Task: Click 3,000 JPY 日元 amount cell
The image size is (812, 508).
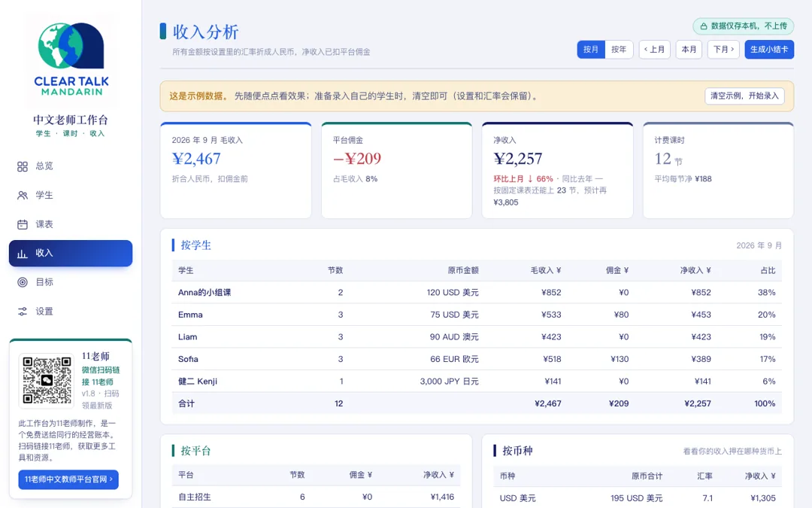Action: coord(449,382)
